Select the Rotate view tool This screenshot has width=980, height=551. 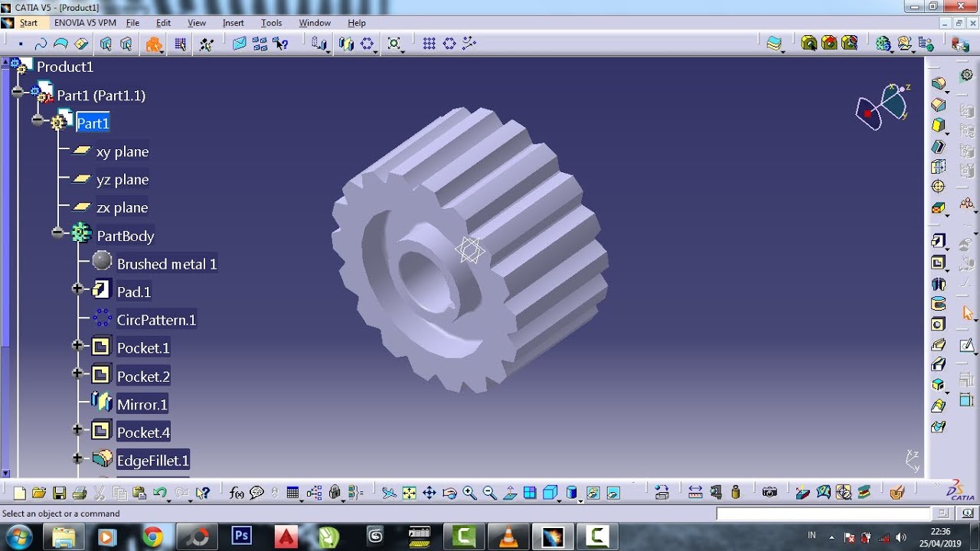(449, 493)
